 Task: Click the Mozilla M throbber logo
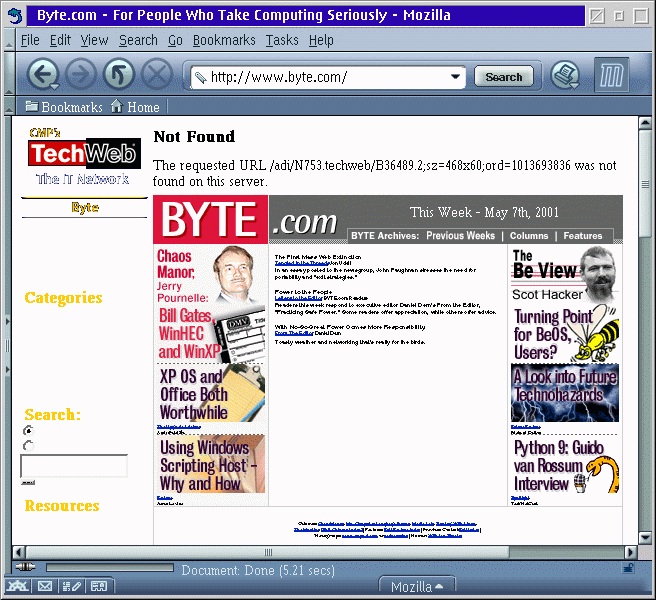coord(611,75)
